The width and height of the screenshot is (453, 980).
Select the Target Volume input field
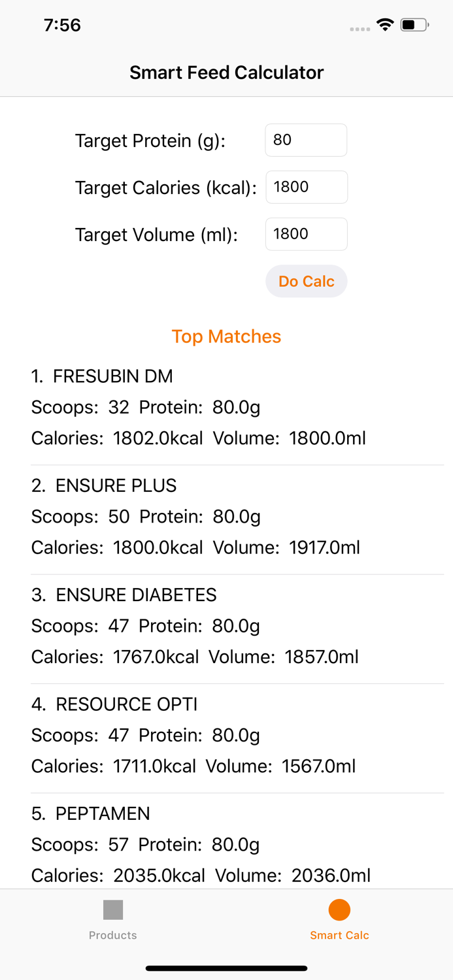(305, 234)
